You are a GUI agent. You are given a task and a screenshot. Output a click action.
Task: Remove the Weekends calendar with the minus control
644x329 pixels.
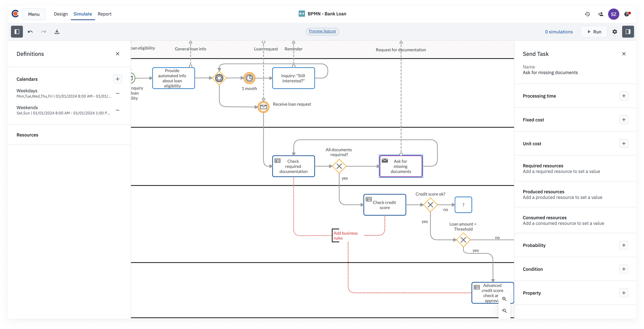(x=117, y=110)
